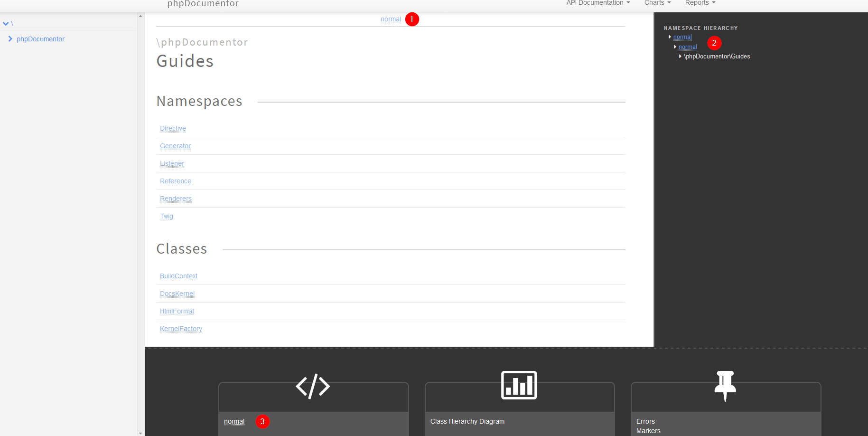Open the Charts menu
The width and height of the screenshot is (868, 436).
[x=657, y=3]
